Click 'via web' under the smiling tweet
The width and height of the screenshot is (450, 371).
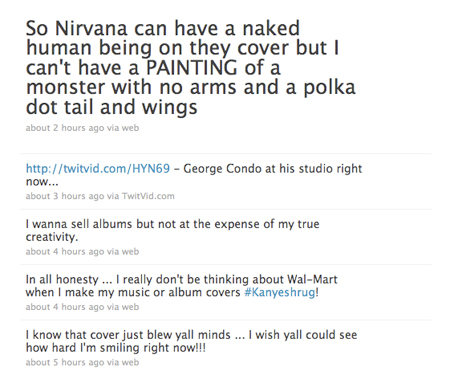pyautogui.click(x=123, y=362)
